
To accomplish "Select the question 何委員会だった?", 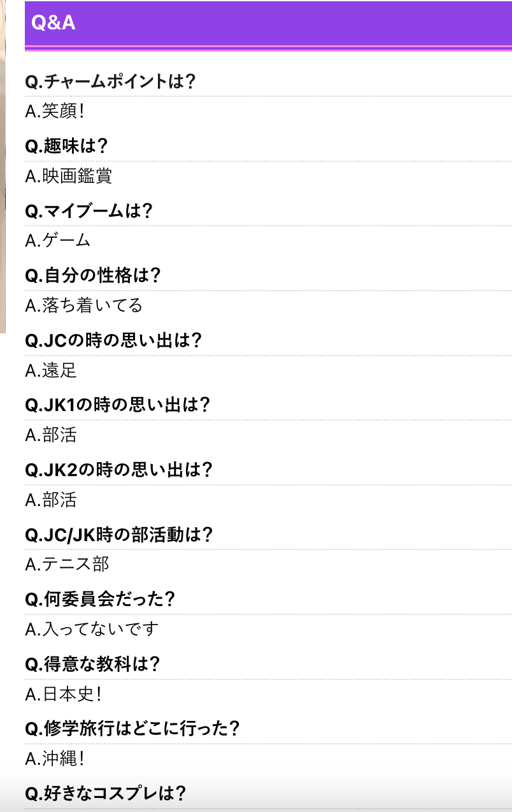I will click(x=100, y=599).
